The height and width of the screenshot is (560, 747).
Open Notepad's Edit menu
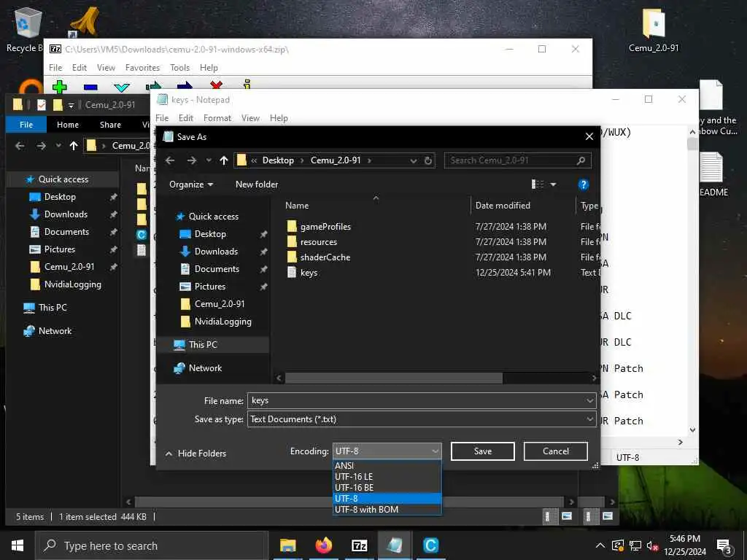click(x=186, y=118)
